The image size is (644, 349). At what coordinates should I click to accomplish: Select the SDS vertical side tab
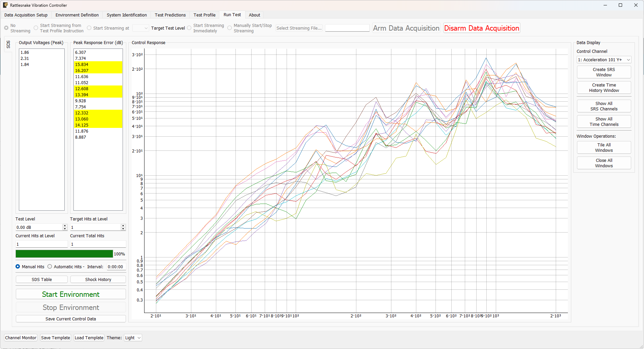coord(8,44)
